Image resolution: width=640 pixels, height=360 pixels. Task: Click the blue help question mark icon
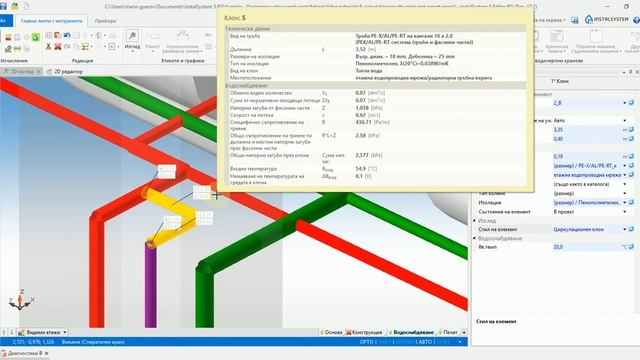coord(636,20)
